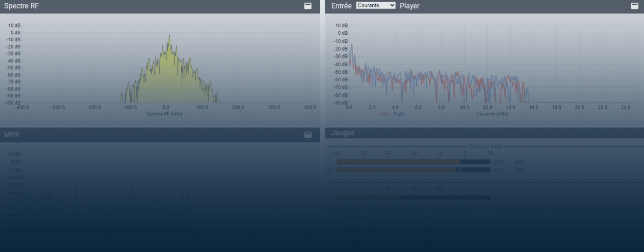Click the MPX panel header title
644x252 pixels.
point(12,135)
